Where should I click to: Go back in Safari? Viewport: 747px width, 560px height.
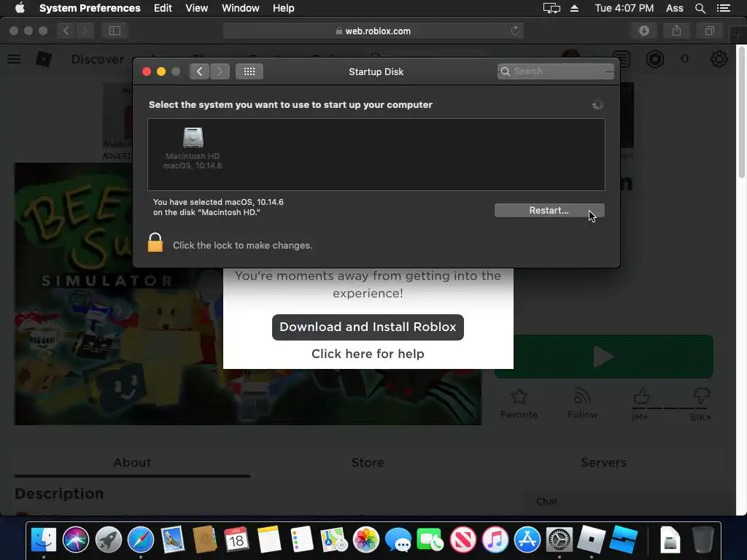tap(66, 31)
